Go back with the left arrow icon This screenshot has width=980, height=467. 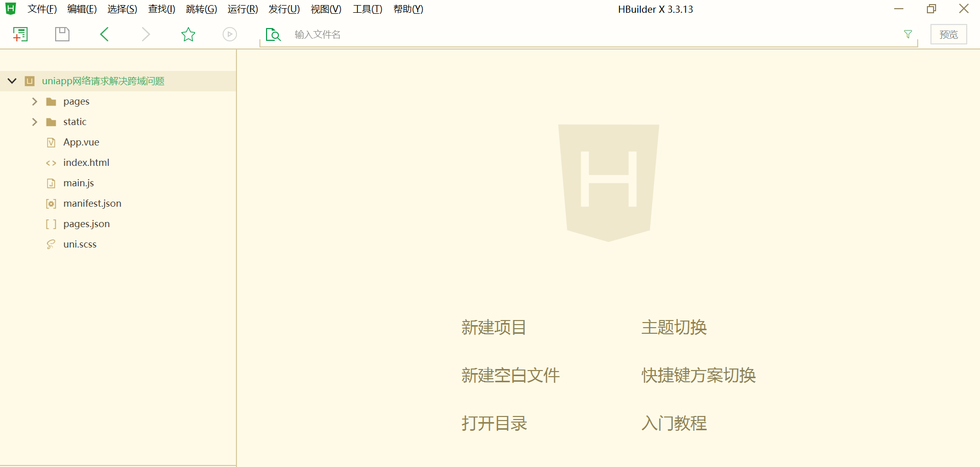[104, 34]
